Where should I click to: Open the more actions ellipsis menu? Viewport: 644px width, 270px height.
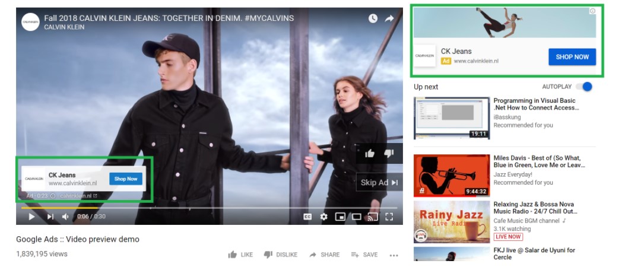[394, 255]
